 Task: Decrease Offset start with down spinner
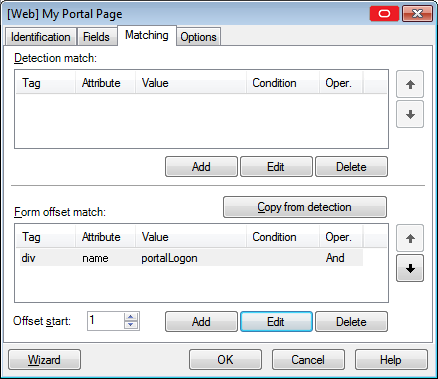pos(131,325)
